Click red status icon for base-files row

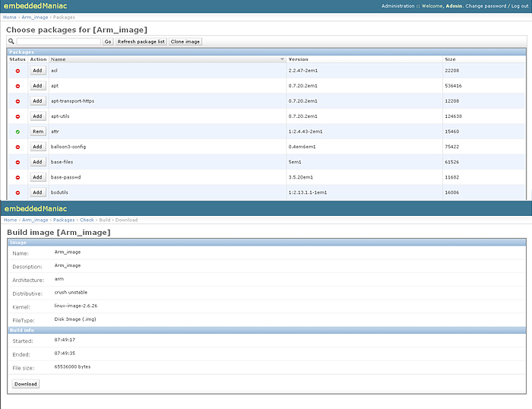(x=17, y=162)
